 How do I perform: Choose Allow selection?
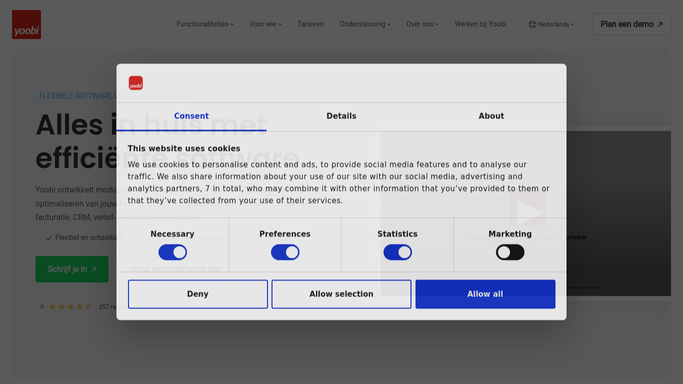pyautogui.click(x=342, y=294)
